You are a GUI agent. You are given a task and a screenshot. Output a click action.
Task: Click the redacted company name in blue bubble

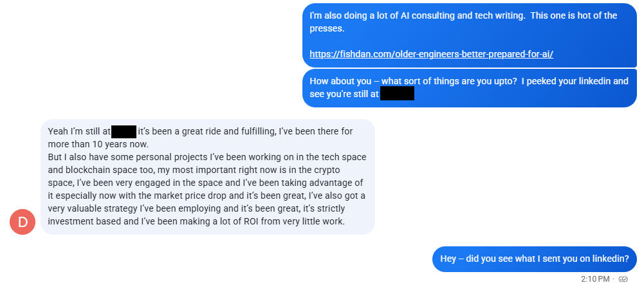coord(397,95)
